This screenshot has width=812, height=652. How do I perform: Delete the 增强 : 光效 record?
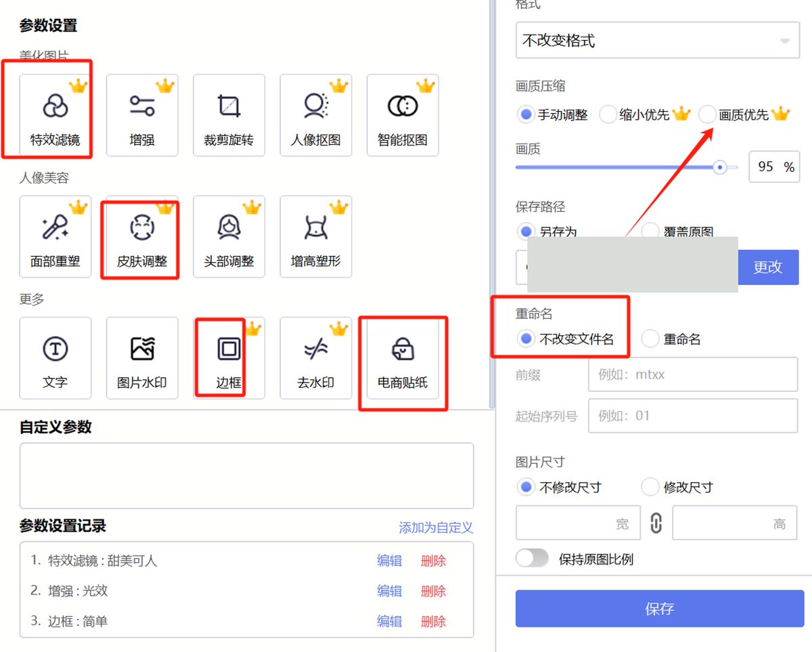pyautogui.click(x=433, y=591)
